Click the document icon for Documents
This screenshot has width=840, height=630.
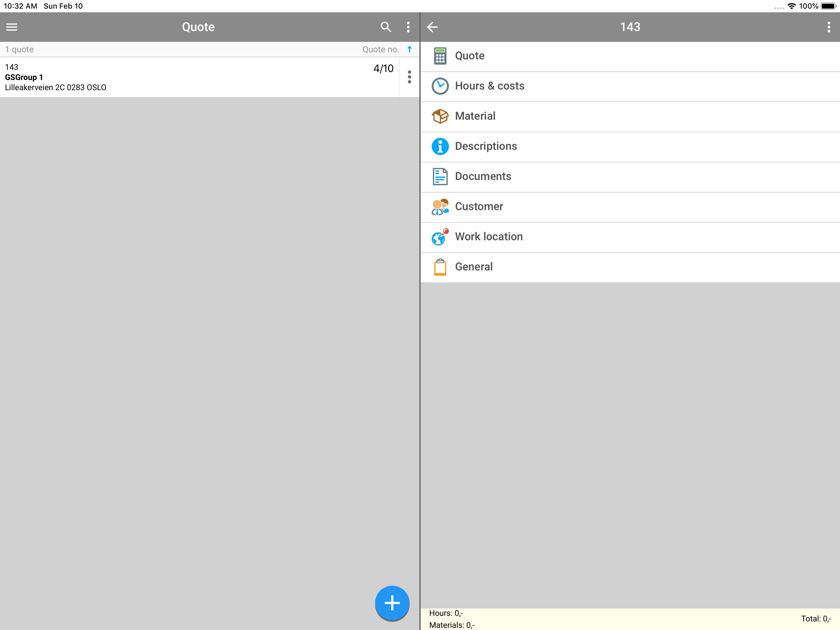440,177
